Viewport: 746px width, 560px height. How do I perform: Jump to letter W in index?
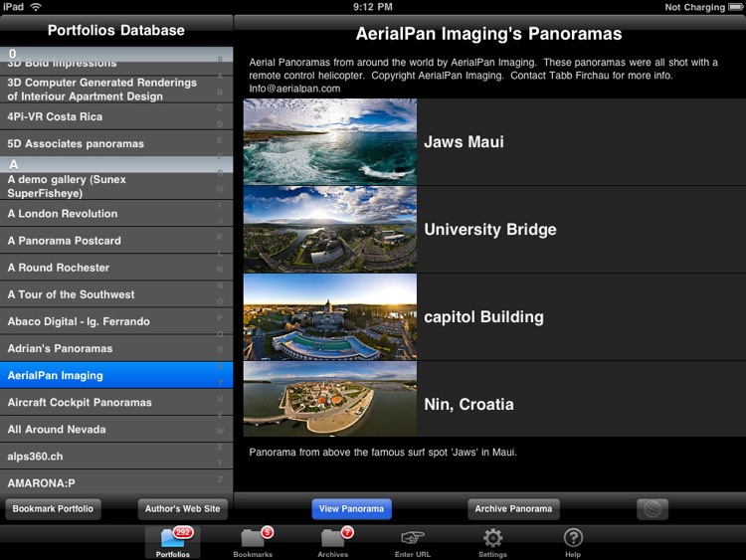click(220, 431)
